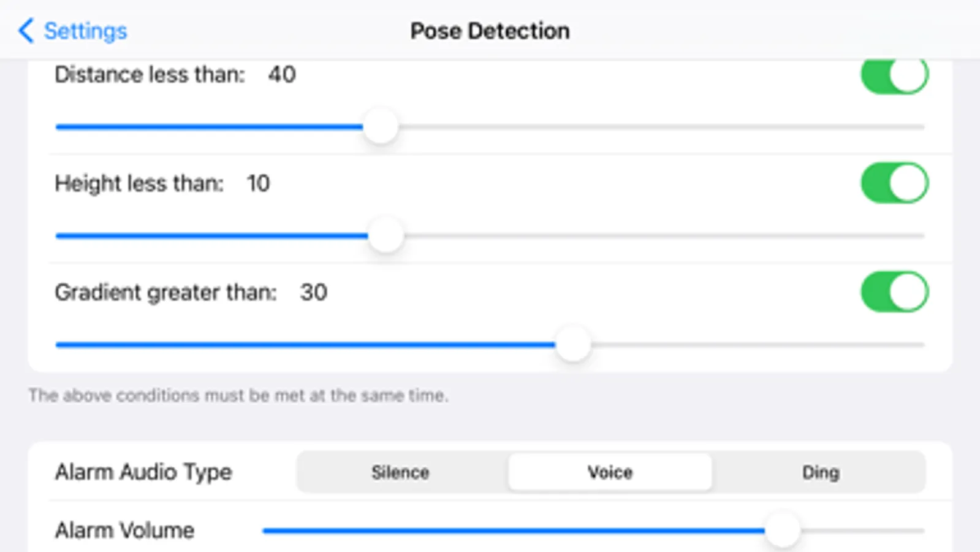The width and height of the screenshot is (980, 552).
Task: Click the Height value 10
Action: 258,183
